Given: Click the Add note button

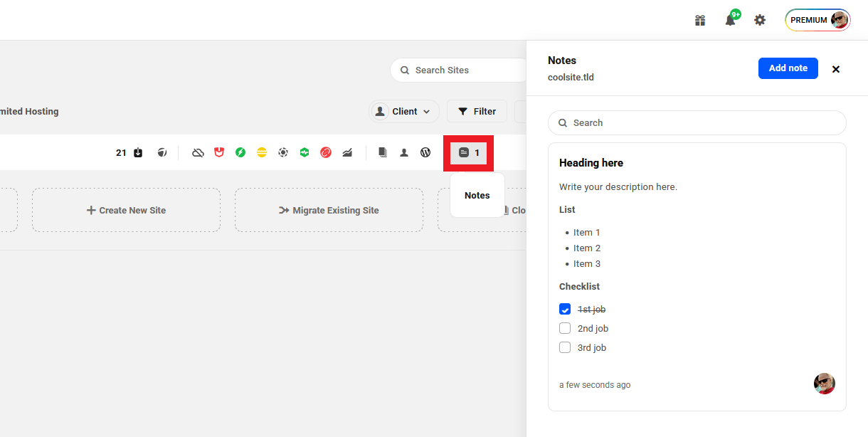Looking at the screenshot, I should (788, 68).
